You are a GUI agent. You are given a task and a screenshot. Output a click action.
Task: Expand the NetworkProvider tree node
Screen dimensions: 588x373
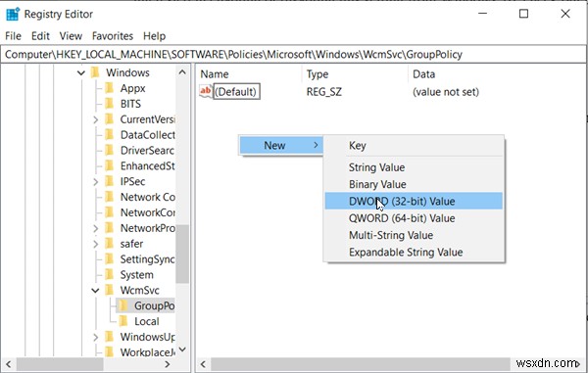95,228
